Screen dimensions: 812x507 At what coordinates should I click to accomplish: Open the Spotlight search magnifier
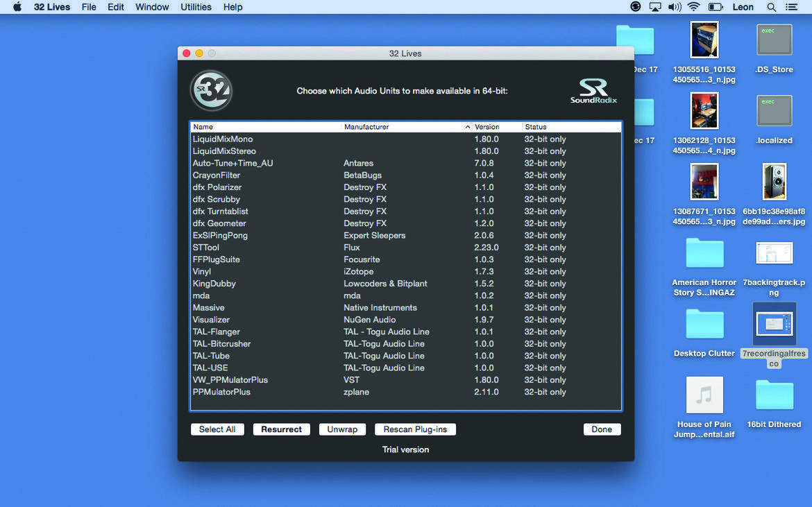[772, 7]
